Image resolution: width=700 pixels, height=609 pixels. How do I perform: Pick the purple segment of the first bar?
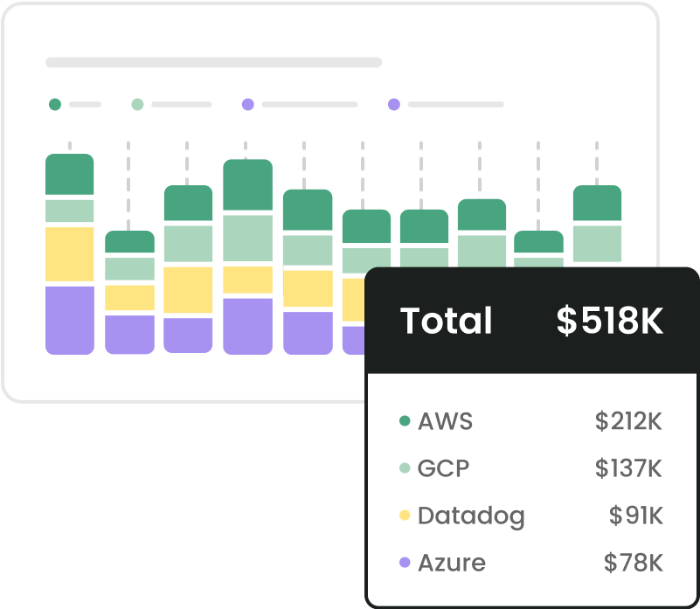click(x=70, y=319)
